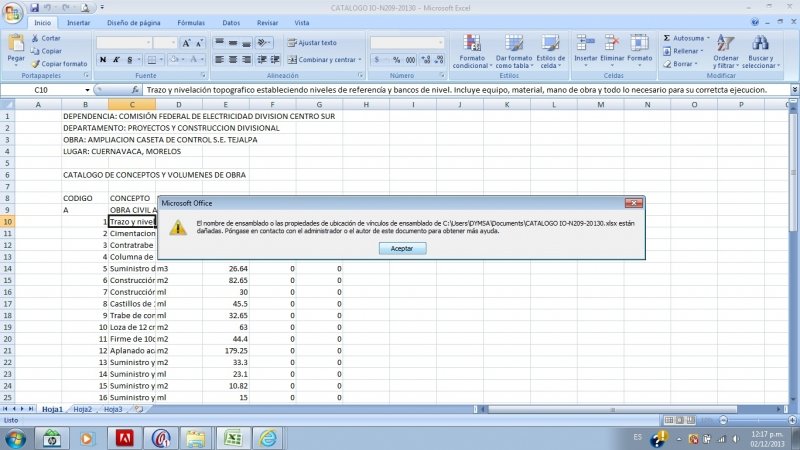Switch to the Fórmulas ribbon tab
Image resolution: width=800 pixels, height=450 pixels.
tap(191, 22)
